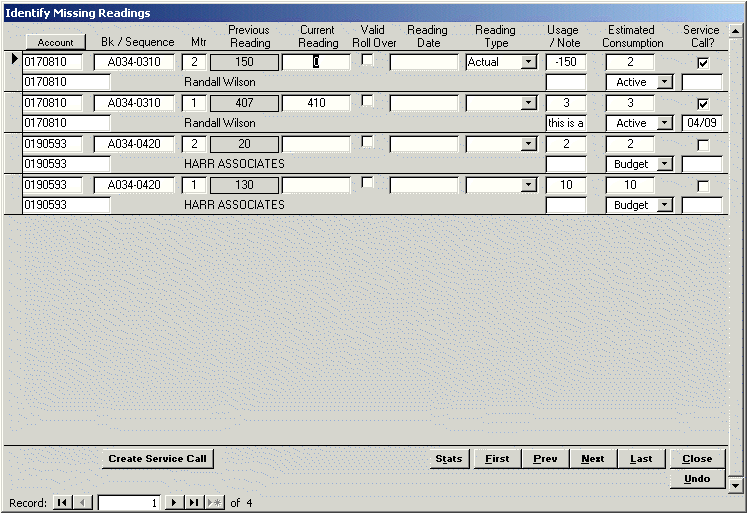The height and width of the screenshot is (513, 747).
Task: Close the form with Close button
Action: pos(697,459)
